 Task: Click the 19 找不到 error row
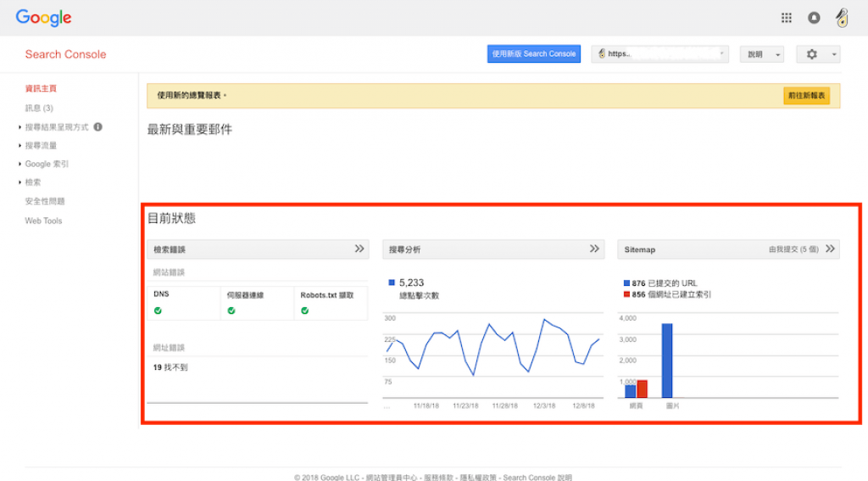click(170, 367)
